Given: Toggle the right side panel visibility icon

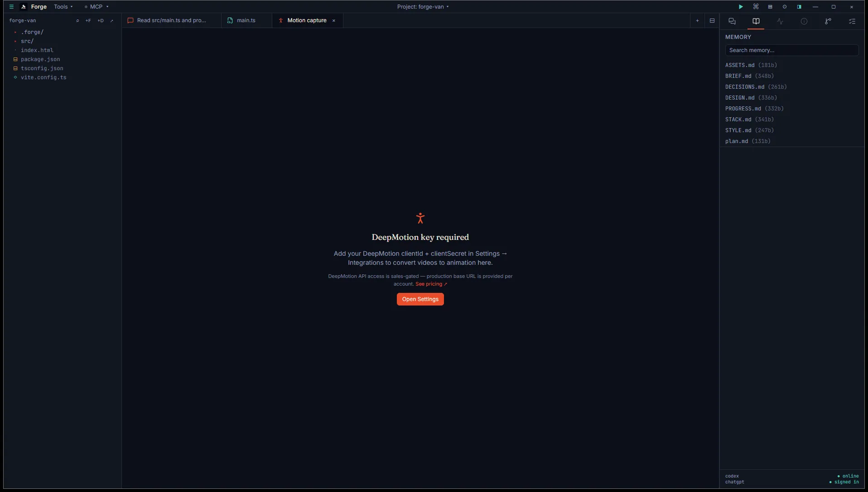Looking at the screenshot, I should 799,7.
